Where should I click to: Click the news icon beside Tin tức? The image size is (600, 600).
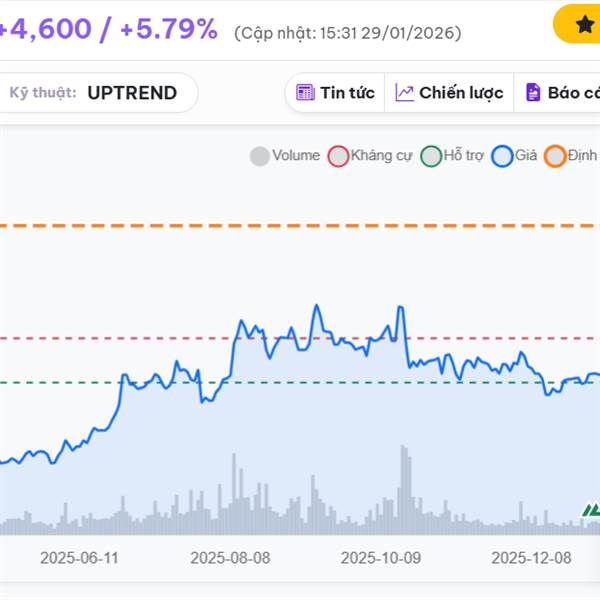(306, 93)
